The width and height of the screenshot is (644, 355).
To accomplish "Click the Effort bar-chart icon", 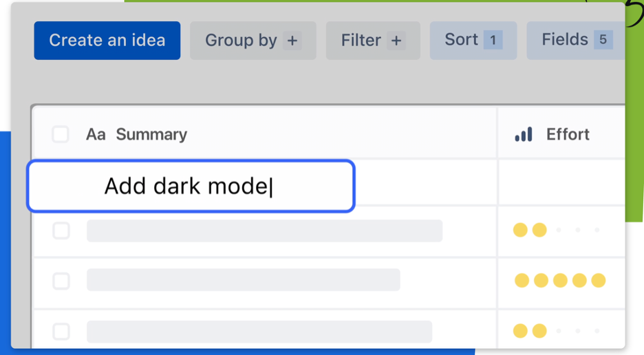I will coord(524,134).
